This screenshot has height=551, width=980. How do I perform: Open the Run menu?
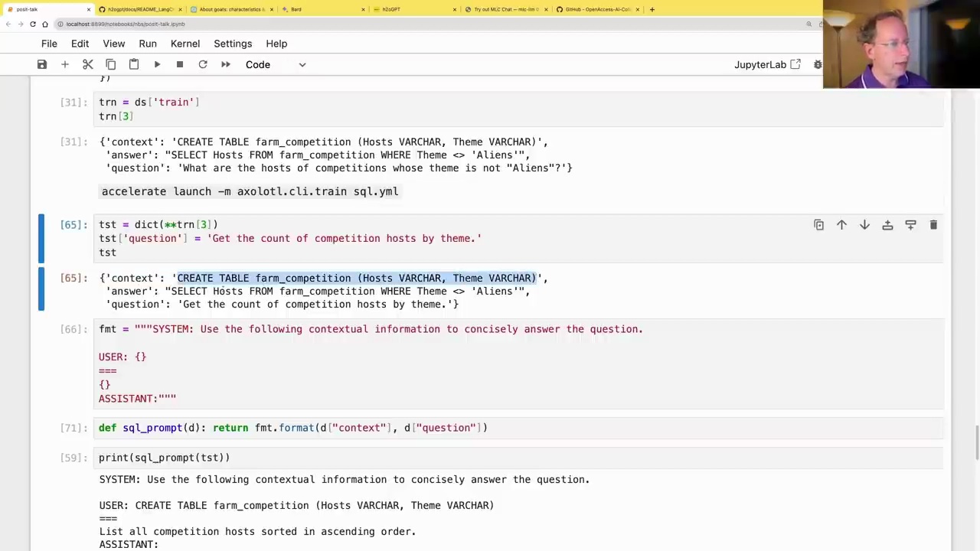click(x=148, y=44)
